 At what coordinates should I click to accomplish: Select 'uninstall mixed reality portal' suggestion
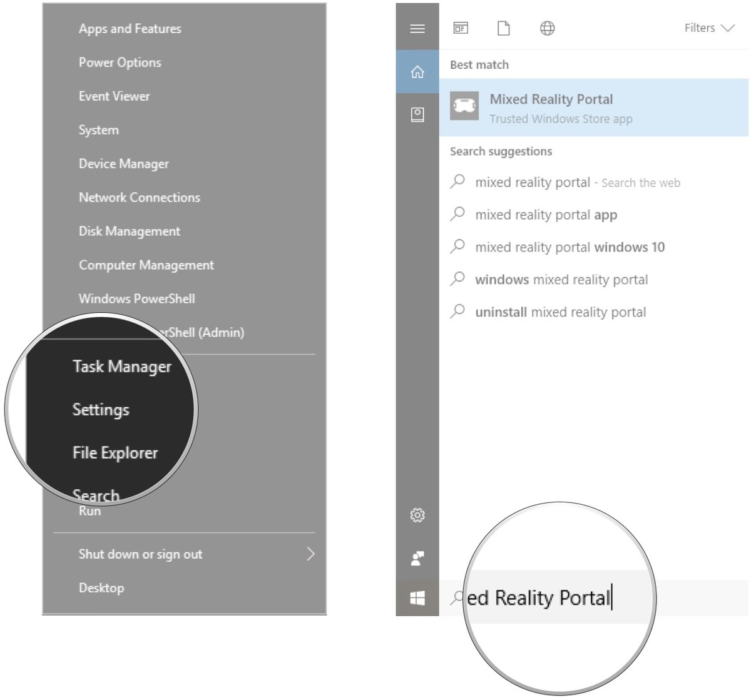pos(560,312)
